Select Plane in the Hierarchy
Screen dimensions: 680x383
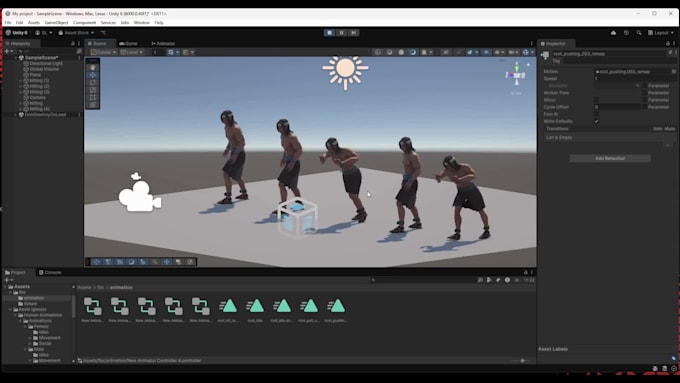36,75
